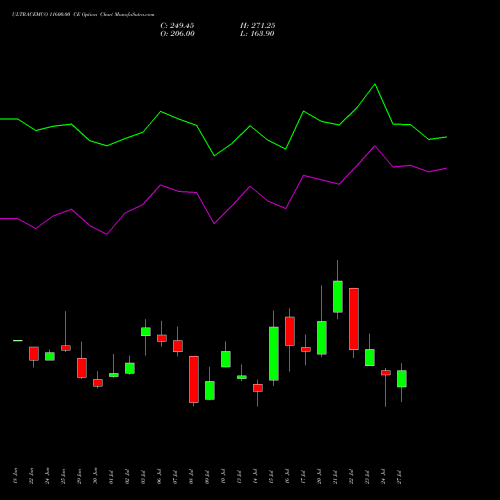
Task: Click the 15 Jul date label
Action: (x=271, y=476)
